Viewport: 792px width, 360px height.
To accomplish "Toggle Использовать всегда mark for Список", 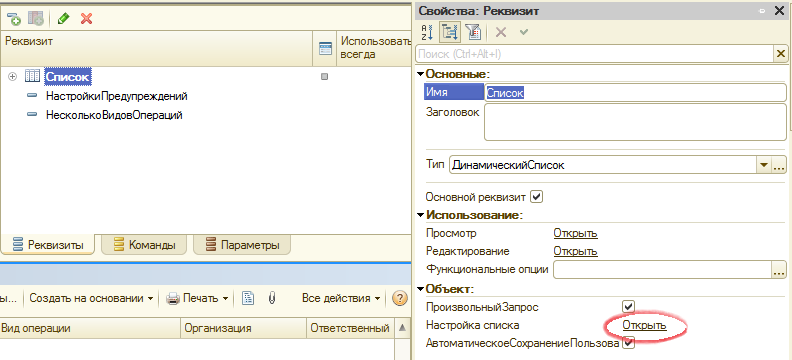I will click(325, 77).
